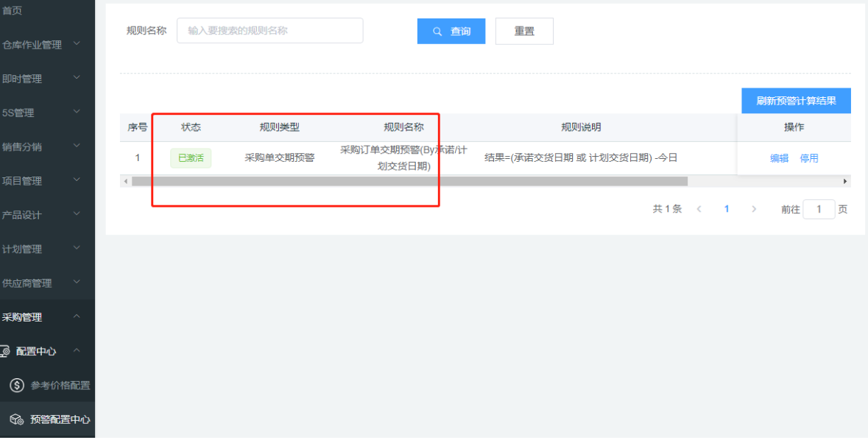Click 编辑 link for rule 1

point(779,158)
